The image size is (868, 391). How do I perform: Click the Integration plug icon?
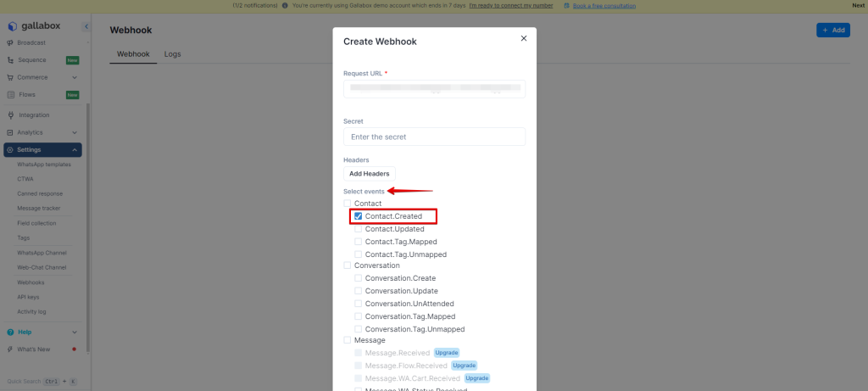(x=10, y=115)
